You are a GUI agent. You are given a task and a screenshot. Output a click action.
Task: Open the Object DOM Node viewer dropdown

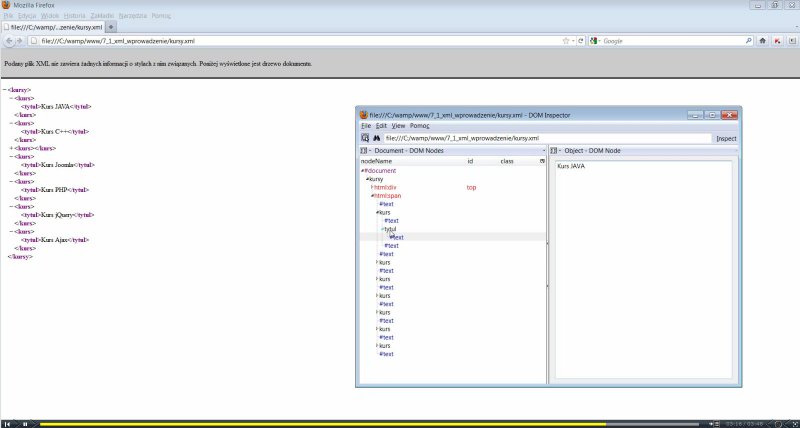pos(557,150)
